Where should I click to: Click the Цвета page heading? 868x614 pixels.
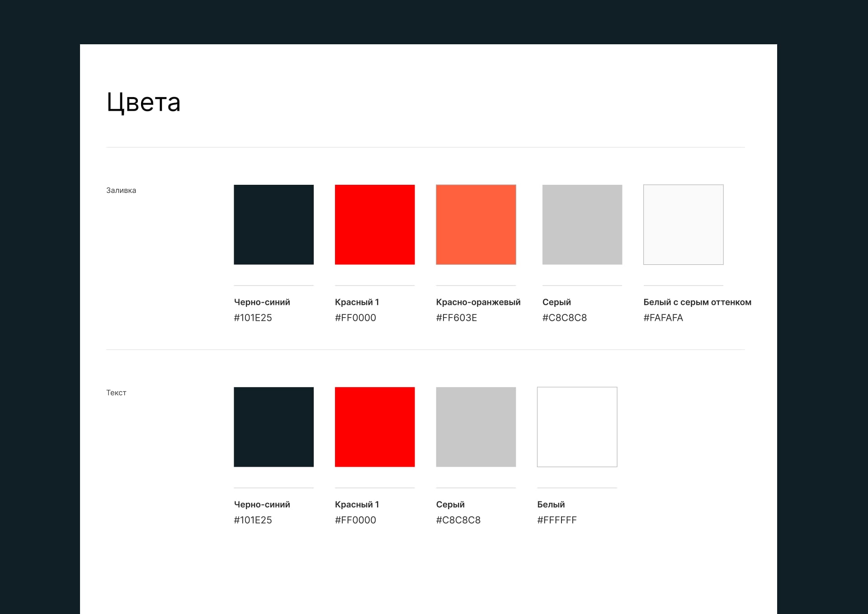coord(143,103)
